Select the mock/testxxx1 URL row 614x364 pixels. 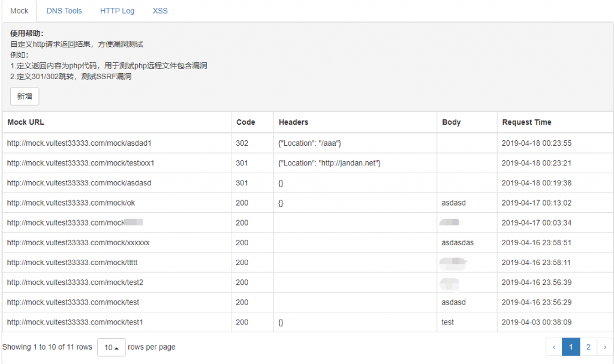pyautogui.click(x=80, y=163)
